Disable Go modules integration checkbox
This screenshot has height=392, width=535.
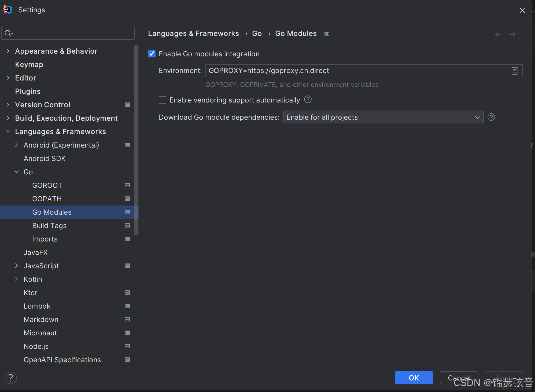coord(152,54)
